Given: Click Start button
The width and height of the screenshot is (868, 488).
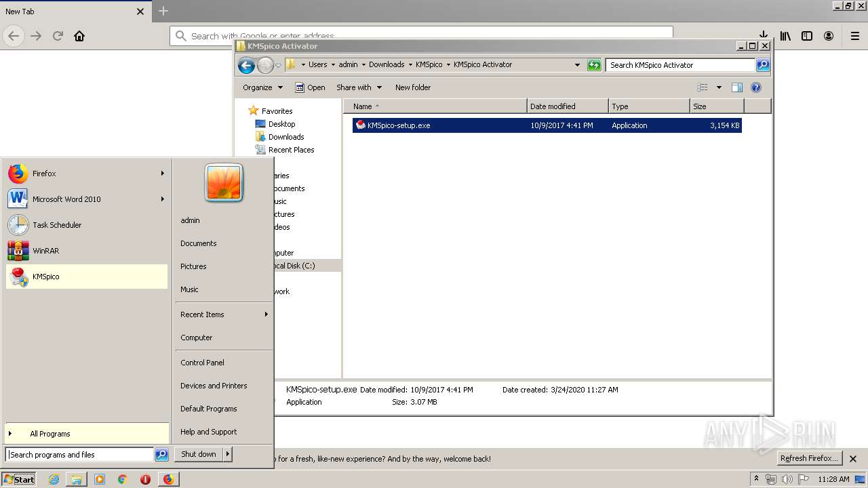Looking at the screenshot, I should 19,479.
